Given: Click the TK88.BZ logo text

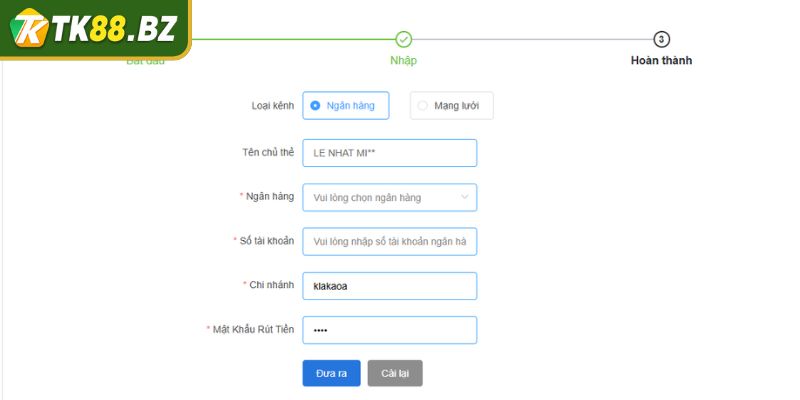Looking at the screenshot, I should click(117, 29).
